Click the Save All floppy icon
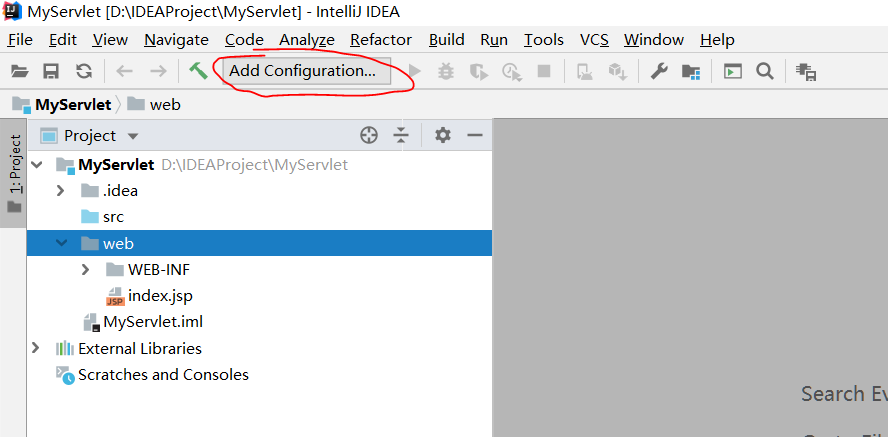This screenshot has height=437, width=888. (x=52, y=71)
